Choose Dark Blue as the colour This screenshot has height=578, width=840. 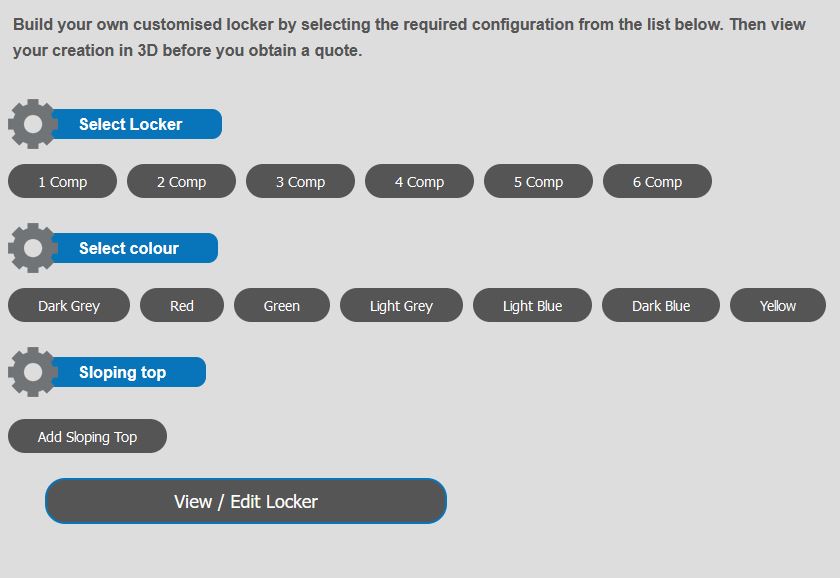661,306
